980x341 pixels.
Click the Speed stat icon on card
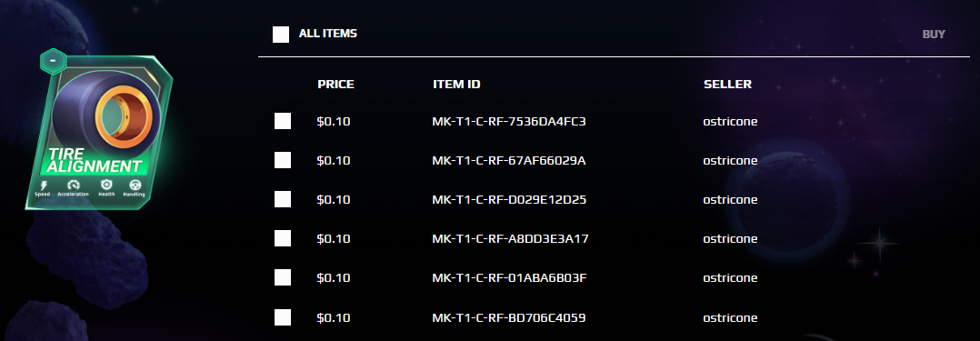43,186
